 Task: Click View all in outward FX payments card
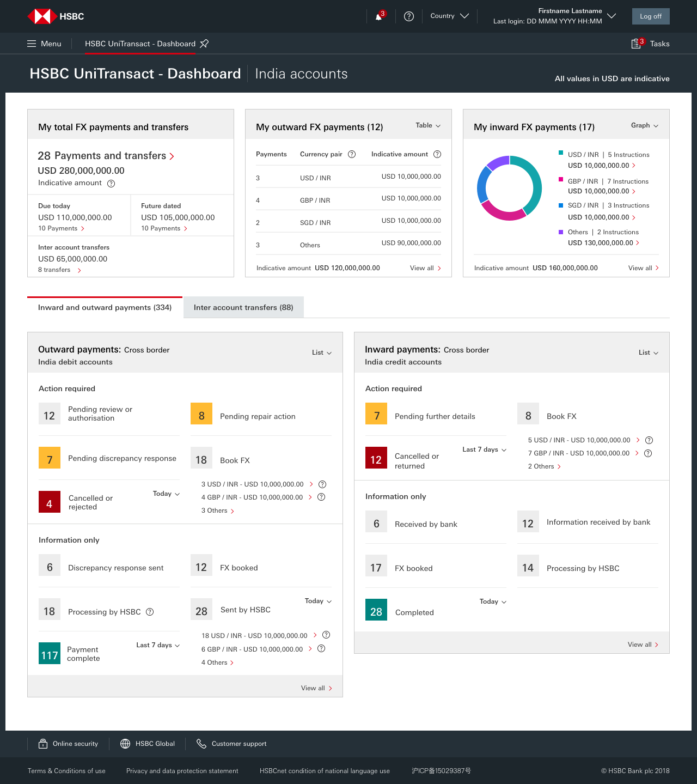[425, 268]
